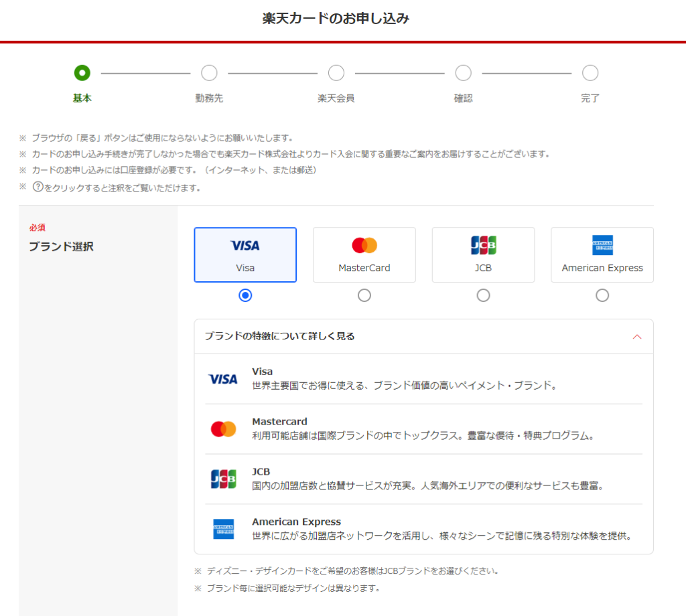The height and width of the screenshot is (616, 686).
Task: Click the Amex logo in brand tile
Action: point(602,245)
